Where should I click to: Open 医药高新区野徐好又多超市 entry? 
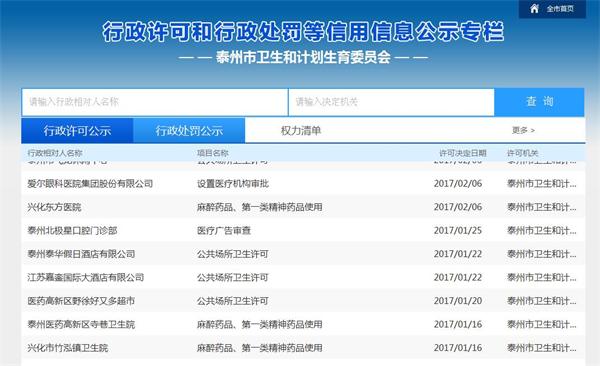[81, 301]
